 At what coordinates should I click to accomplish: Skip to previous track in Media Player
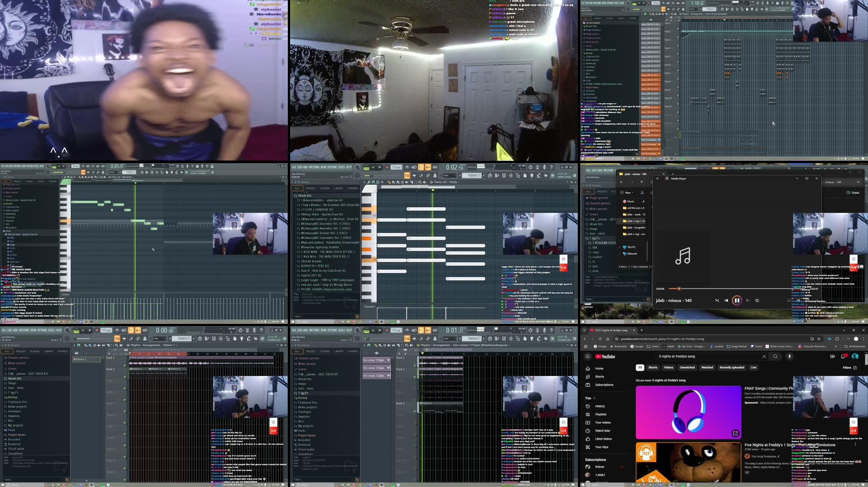tap(726, 300)
